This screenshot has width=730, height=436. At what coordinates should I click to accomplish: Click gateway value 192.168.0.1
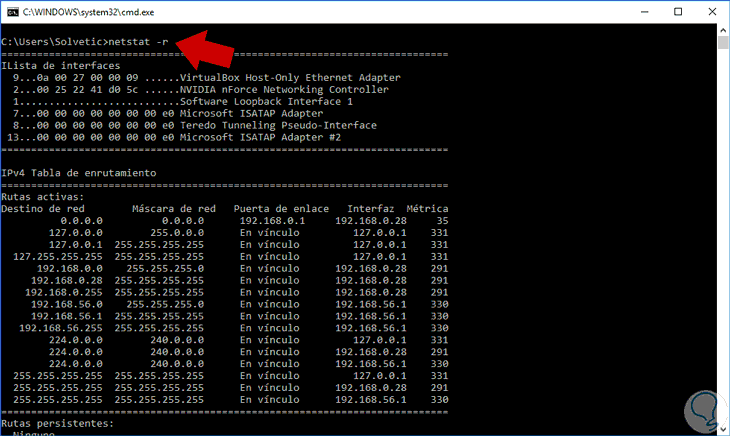272,221
